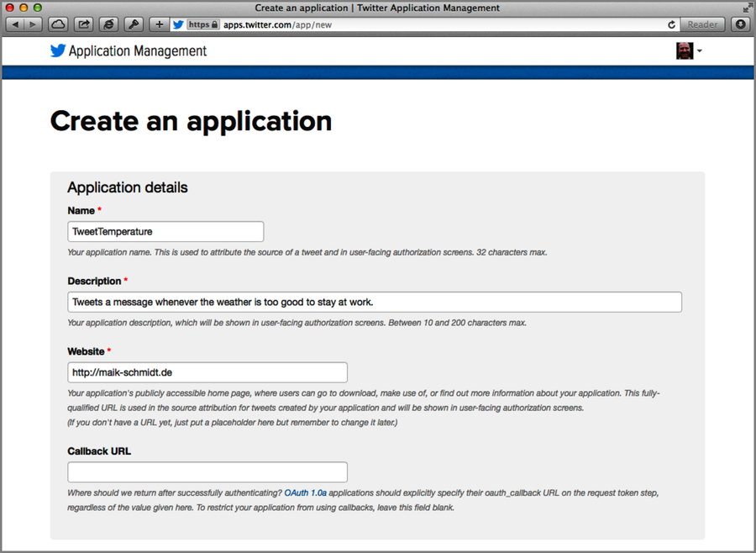Select the swirl bookmarklet icon in the toolbar
Image resolution: width=756 pixels, height=553 pixels.
[x=108, y=24]
